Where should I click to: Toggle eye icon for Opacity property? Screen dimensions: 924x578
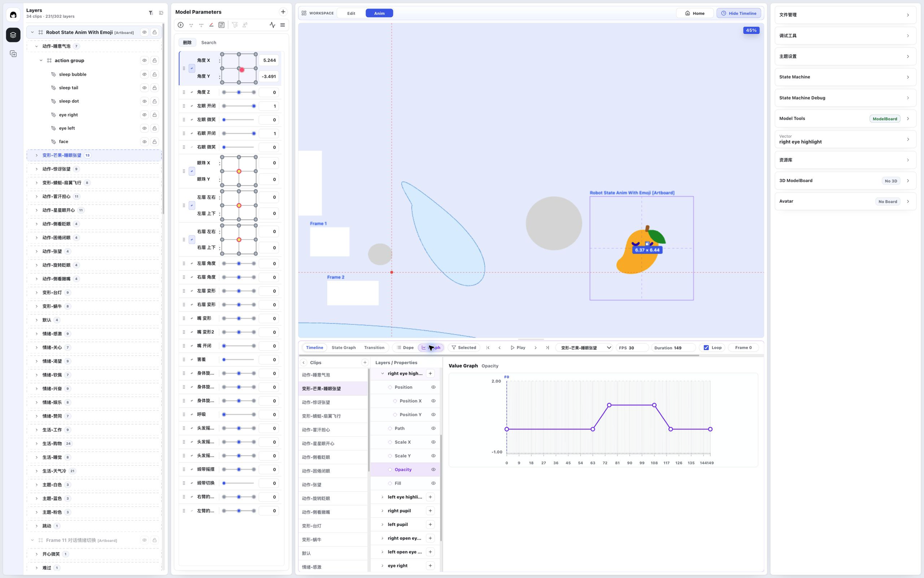[433, 470]
